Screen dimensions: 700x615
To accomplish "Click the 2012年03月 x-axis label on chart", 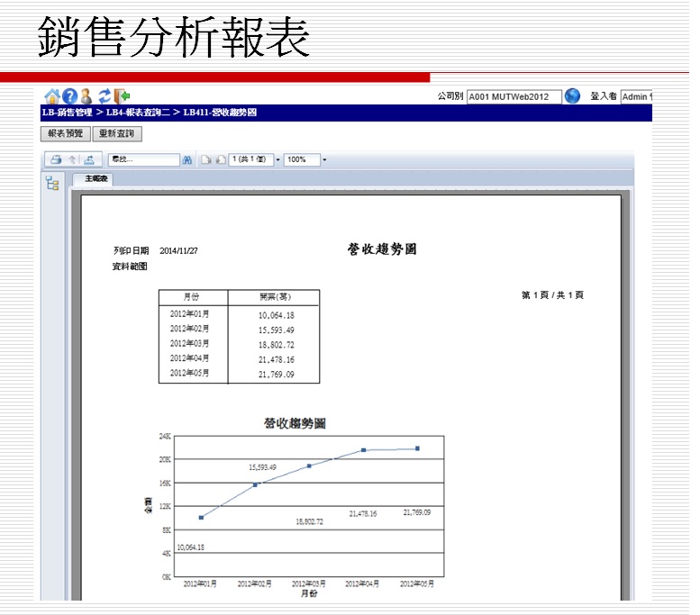I will [308, 583].
